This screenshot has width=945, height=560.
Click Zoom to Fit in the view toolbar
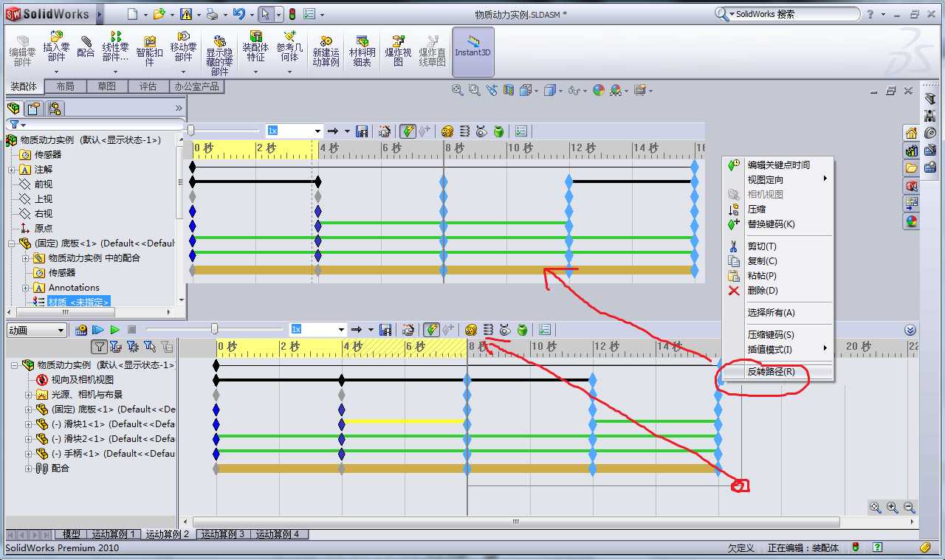458,90
